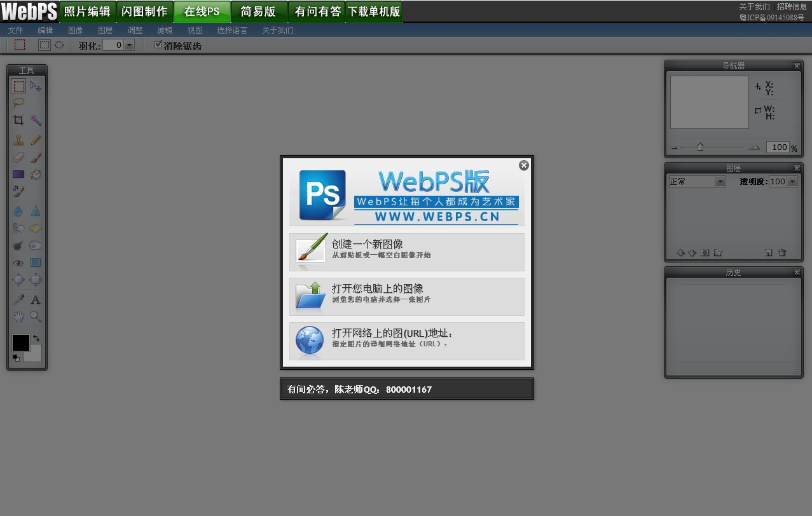Reset colors to default black and white
This screenshot has width=812, height=516.
click(16, 358)
